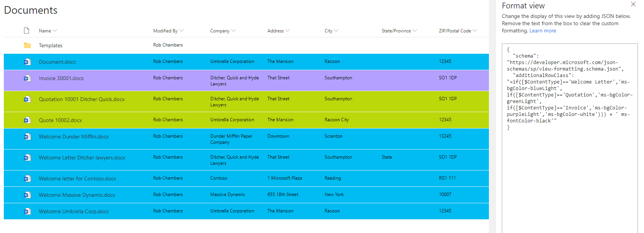Viewport: 644px width, 233px height.
Task: Click Dunder Mifflin Paper Company cell
Action: (x=231, y=139)
